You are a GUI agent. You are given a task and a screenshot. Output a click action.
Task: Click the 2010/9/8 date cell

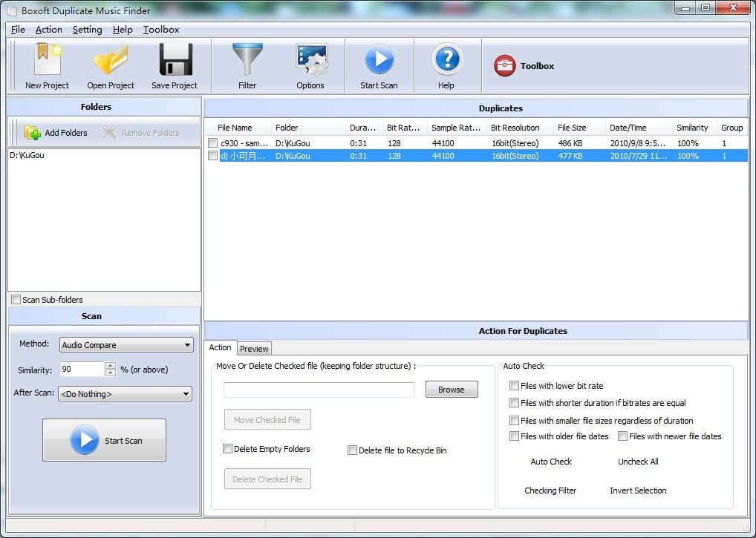point(637,143)
